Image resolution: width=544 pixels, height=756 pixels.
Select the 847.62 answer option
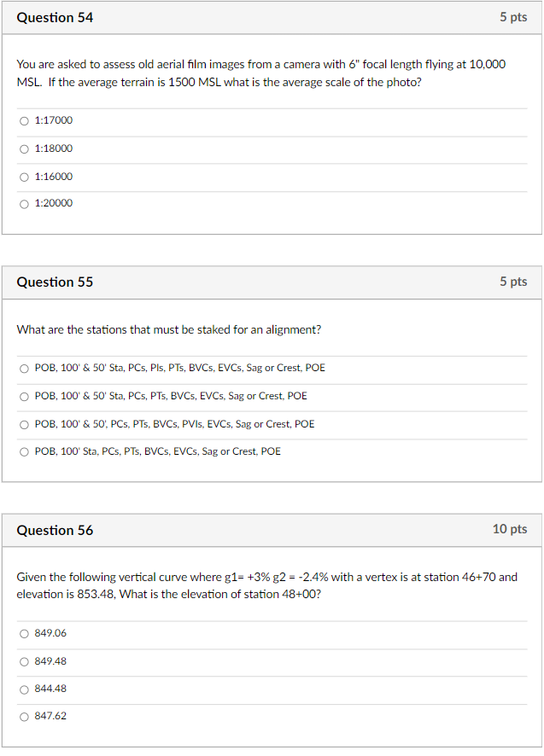[25, 717]
